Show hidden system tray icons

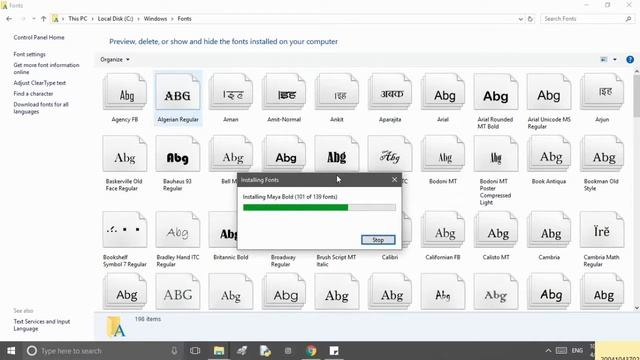point(548,351)
